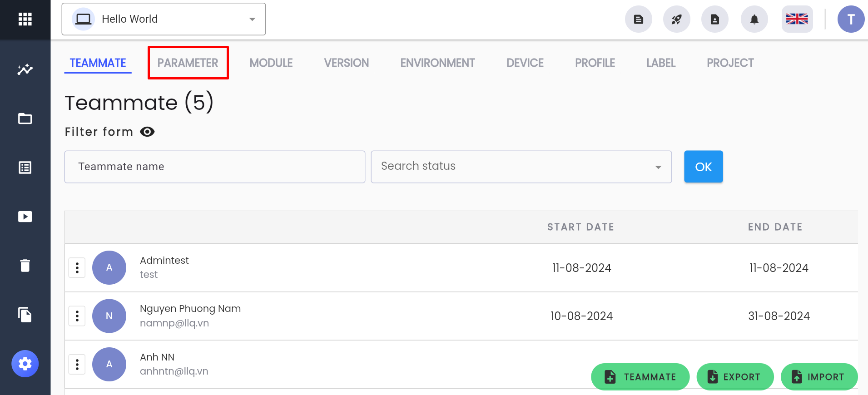Switch to the Profile tab

coord(595,63)
